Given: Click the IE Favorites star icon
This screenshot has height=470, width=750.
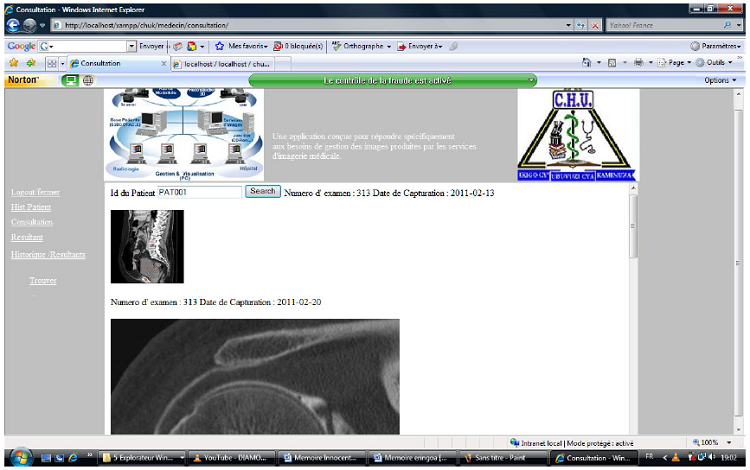Looking at the screenshot, I should coord(13,63).
